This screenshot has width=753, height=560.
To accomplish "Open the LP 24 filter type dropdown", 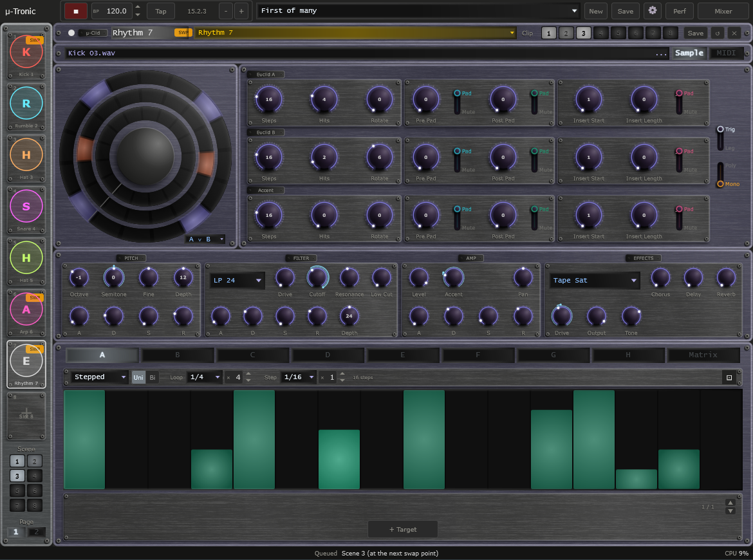I will click(237, 281).
